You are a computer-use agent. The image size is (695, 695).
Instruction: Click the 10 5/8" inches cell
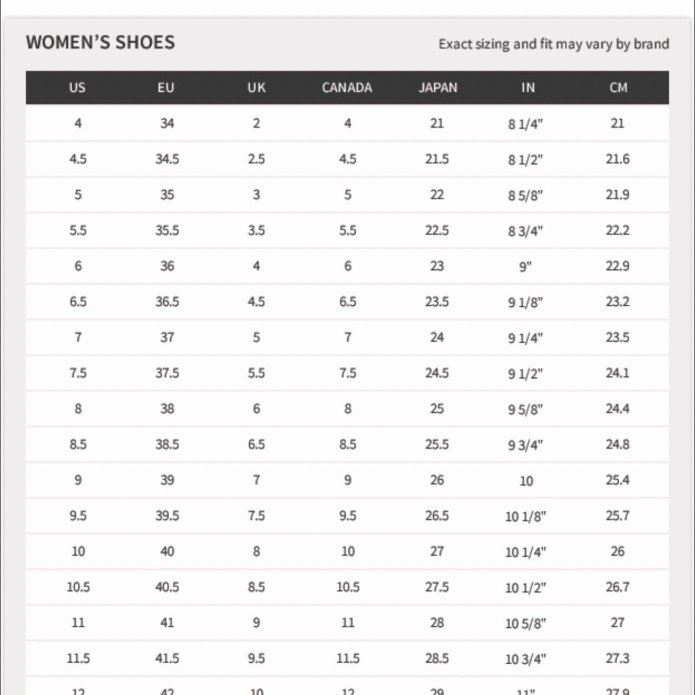point(526,624)
